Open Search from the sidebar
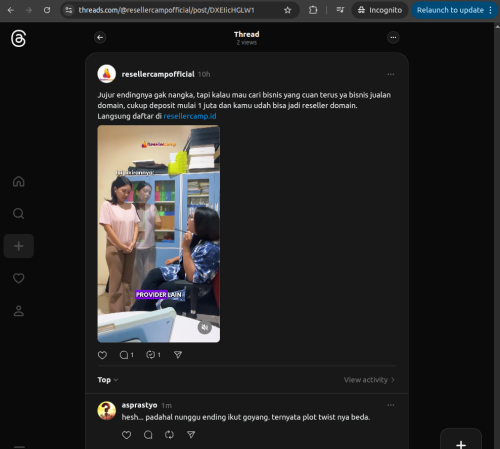500x449 pixels. point(19,213)
